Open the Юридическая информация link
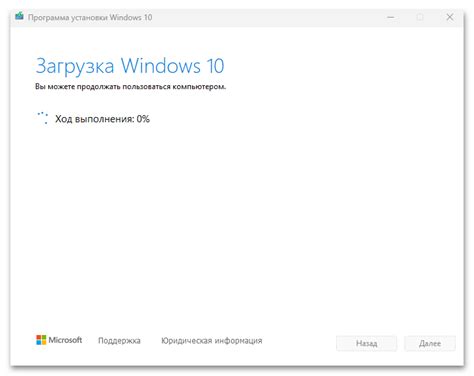The width and height of the screenshot is (474, 376). tap(212, 341)
